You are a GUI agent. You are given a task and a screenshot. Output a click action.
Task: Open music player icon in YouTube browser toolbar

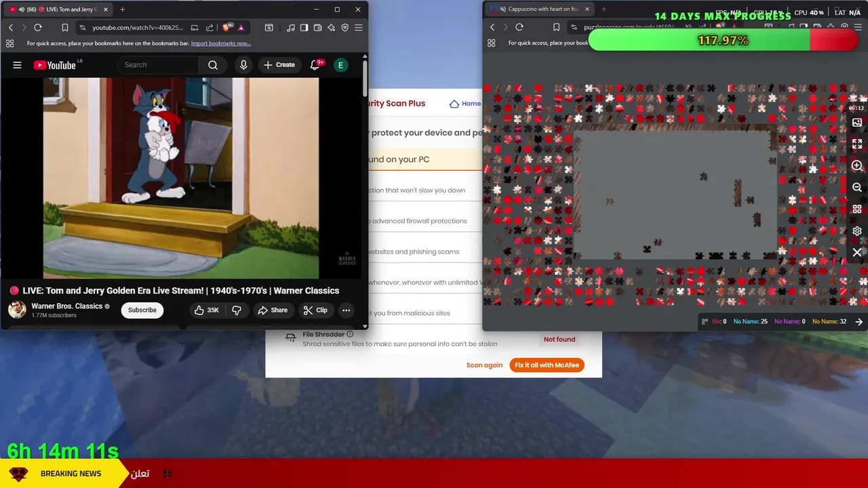pyautogui.click(x=291, y=28)
